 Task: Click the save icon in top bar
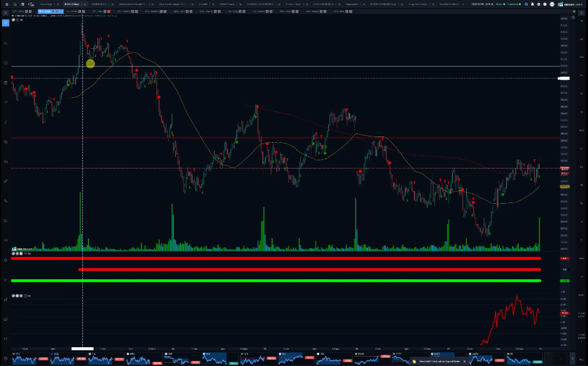526,4
